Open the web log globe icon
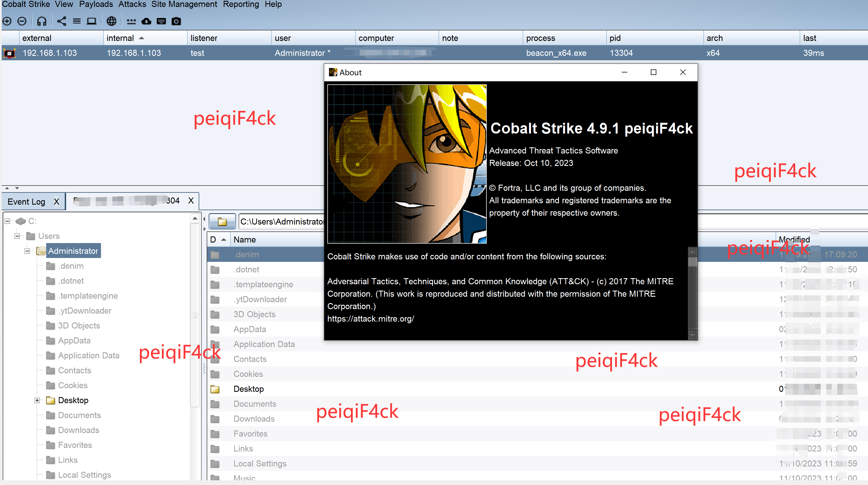The width and height of the screenshot is (868, 485). click(112, 21)
